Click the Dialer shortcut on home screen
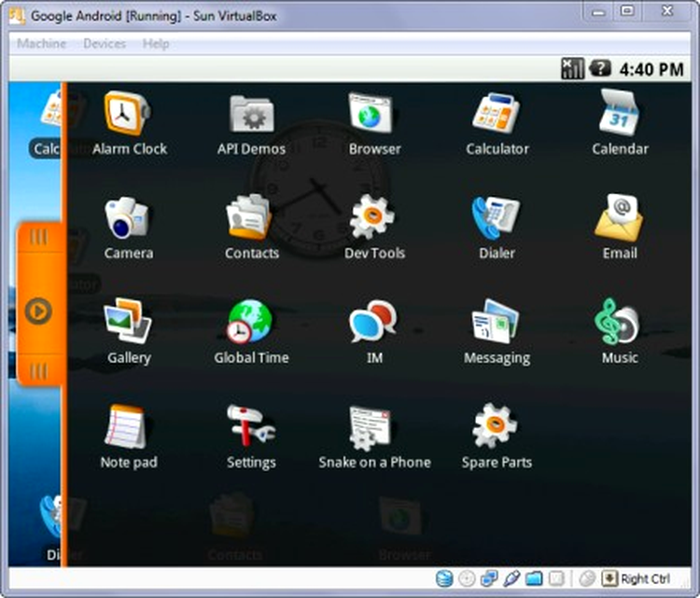 coord(50,526)
